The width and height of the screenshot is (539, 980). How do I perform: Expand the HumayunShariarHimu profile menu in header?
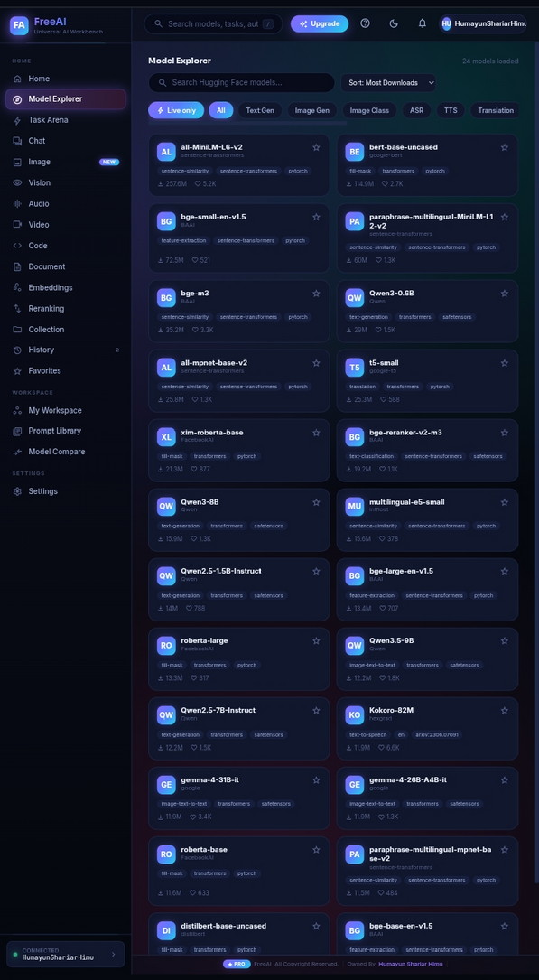pyautogui.click(x=483, y=23)
